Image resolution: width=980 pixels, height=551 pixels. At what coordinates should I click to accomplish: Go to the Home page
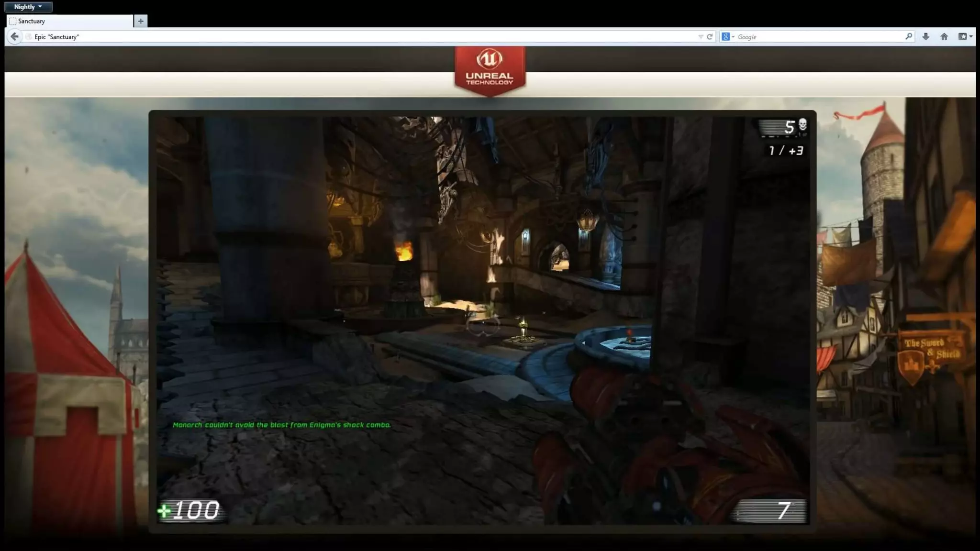tap(944, 37)
